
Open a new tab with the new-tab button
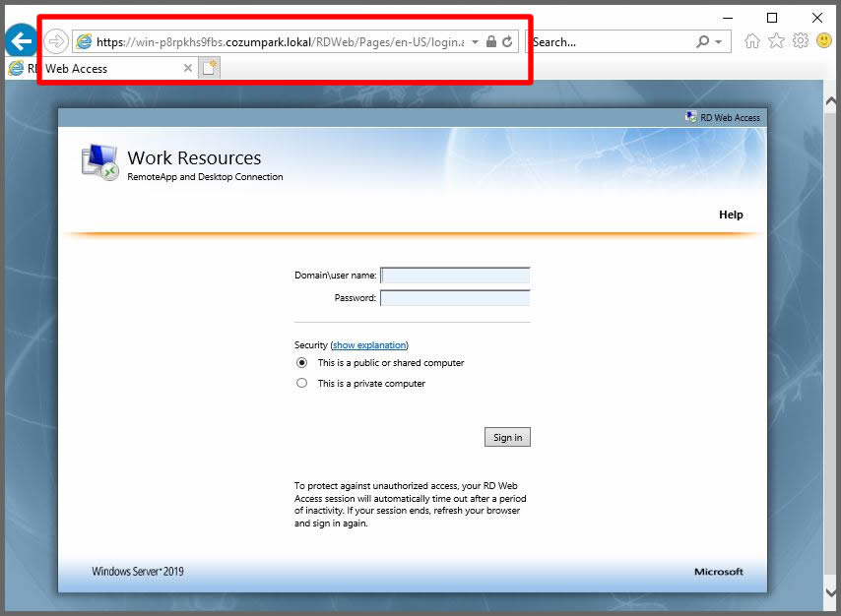(x=210, y=68)
